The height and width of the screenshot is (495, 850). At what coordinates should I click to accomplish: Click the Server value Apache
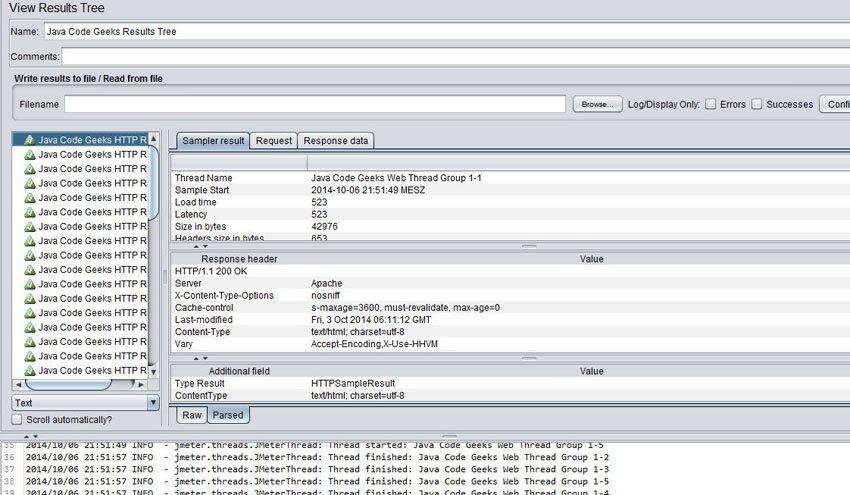[326, 284]
